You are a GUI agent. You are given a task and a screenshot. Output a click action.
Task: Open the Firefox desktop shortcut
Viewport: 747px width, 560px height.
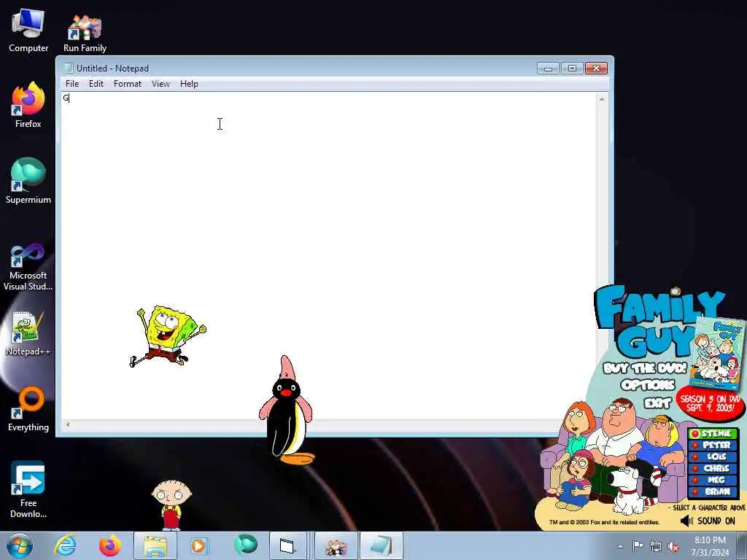coord(28,106)
